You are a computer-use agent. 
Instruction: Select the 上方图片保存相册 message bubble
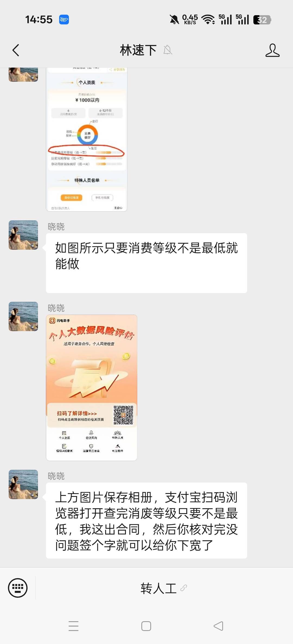(146, 521)
